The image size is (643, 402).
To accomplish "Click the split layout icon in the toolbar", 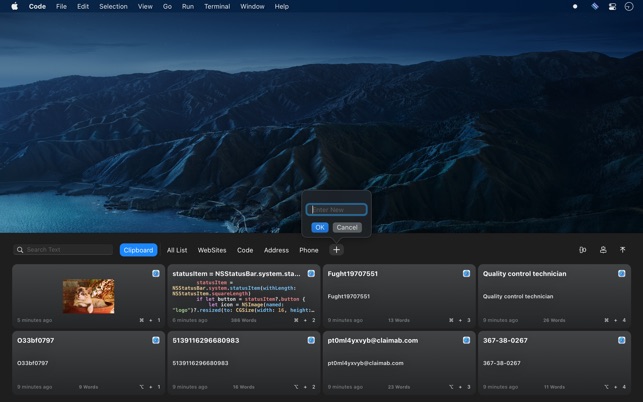I will point(582,250).
